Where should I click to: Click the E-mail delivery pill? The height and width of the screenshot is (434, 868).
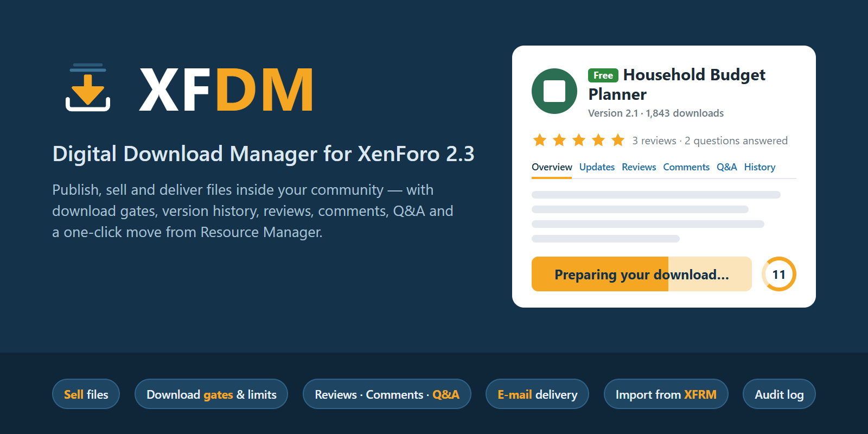tap(537, 394)
